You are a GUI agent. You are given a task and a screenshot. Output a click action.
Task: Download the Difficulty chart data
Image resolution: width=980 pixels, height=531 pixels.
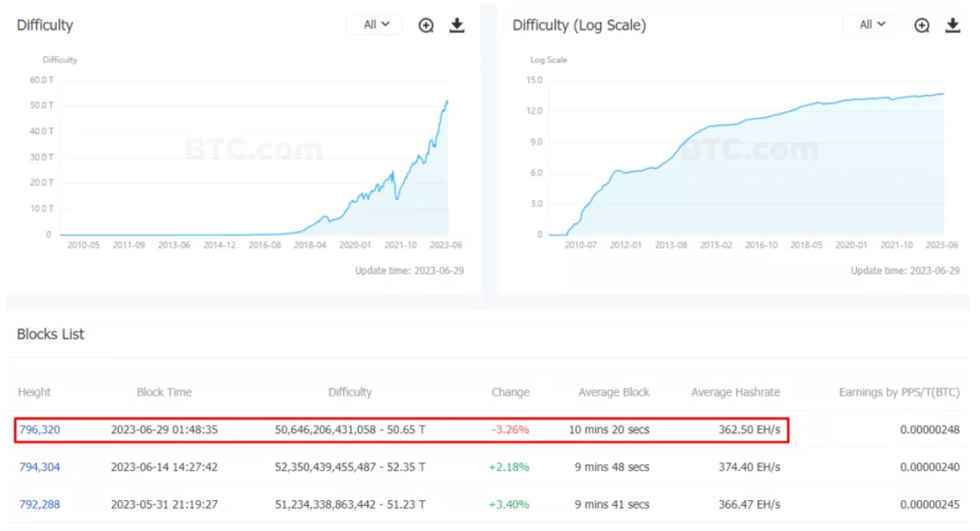point(457,25)
